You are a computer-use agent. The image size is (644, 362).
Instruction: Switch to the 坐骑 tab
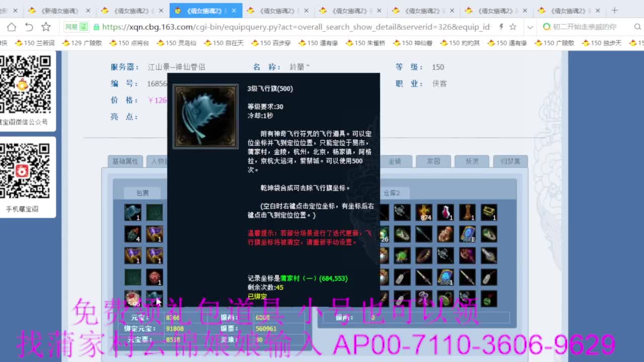click(395, 161)
